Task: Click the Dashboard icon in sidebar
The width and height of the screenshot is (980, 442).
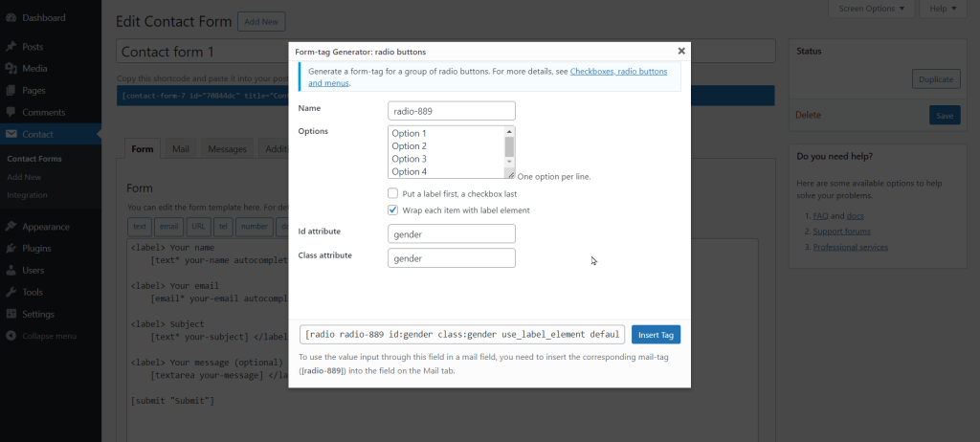Action: click(11, 18)
